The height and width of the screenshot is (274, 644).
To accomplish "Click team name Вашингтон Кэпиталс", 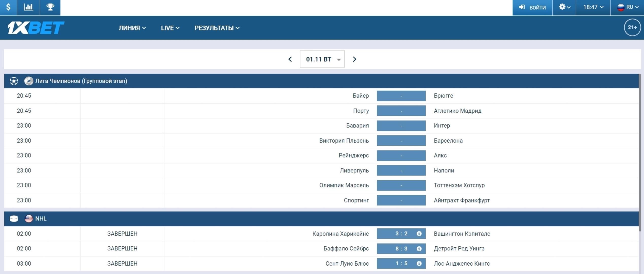I will [462, 234].
